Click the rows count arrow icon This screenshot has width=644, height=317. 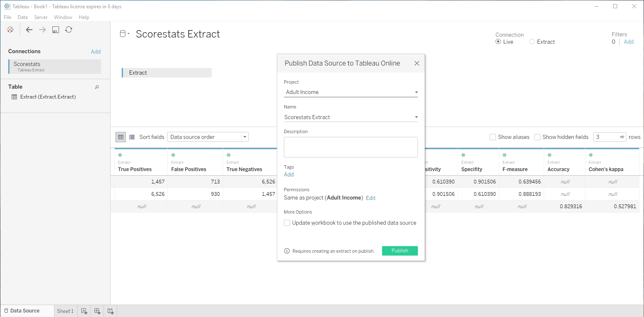(x=623, y=137)
